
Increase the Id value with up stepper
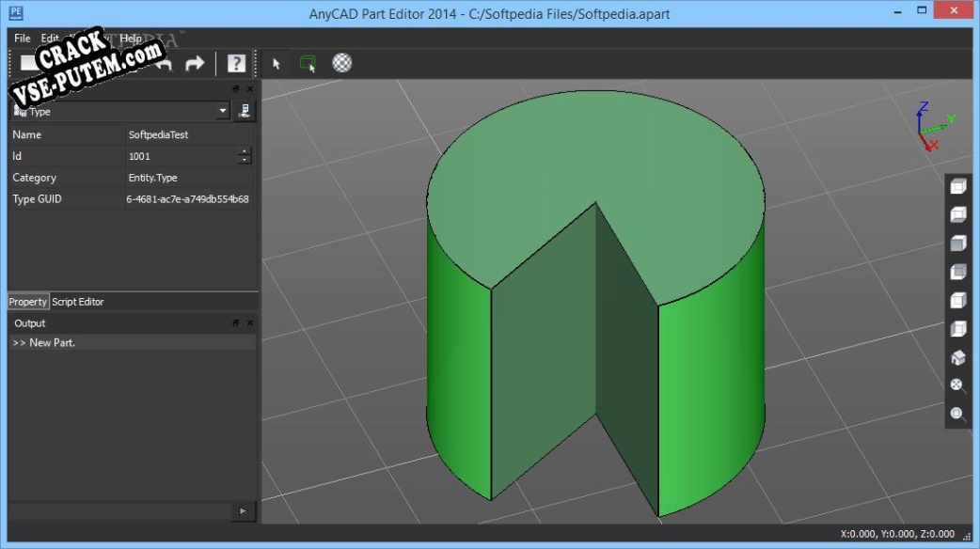[x=245, y=151]
